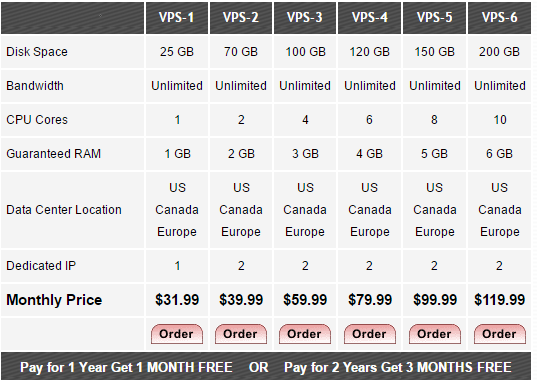Click the Guaranteed RAM row label
The height and width of the screenshot is (380, 537).
[x=53, y=154]
